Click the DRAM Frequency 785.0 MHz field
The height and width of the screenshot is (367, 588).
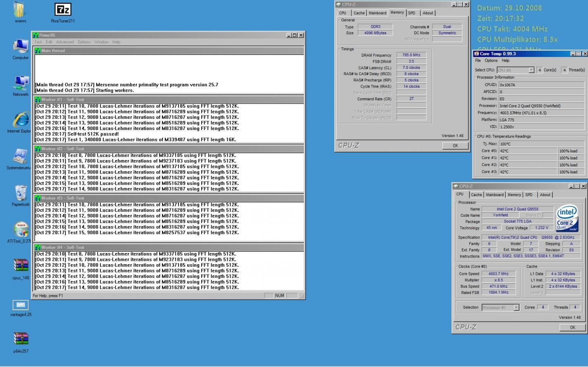tap(411, 55)
